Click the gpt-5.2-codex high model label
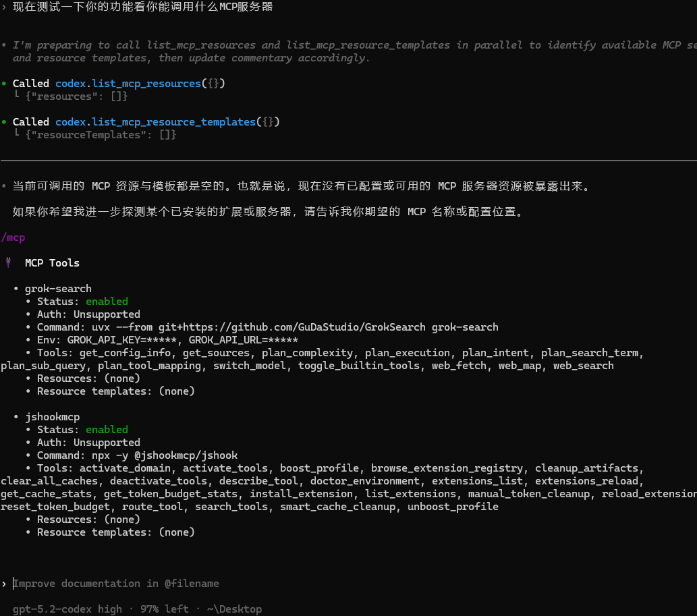The height and width of the screenshot is (616, 697). [67, 609]
